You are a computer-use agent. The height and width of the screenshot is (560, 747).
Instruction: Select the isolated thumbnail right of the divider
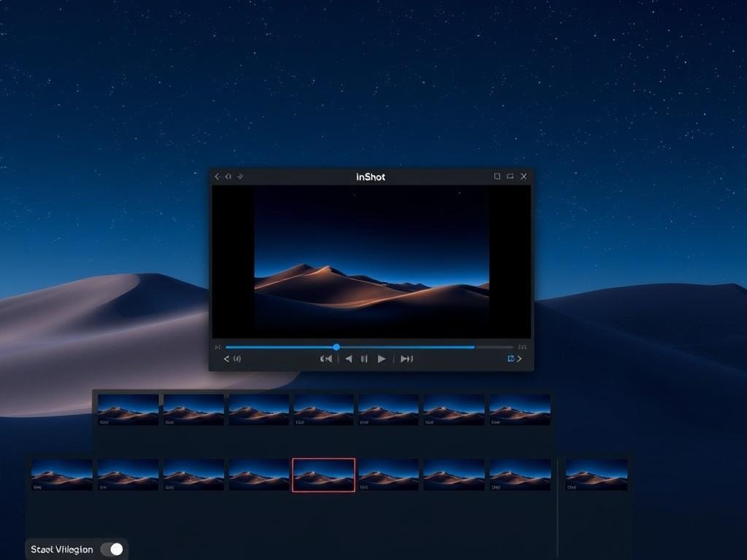click(x=596, y=475)
